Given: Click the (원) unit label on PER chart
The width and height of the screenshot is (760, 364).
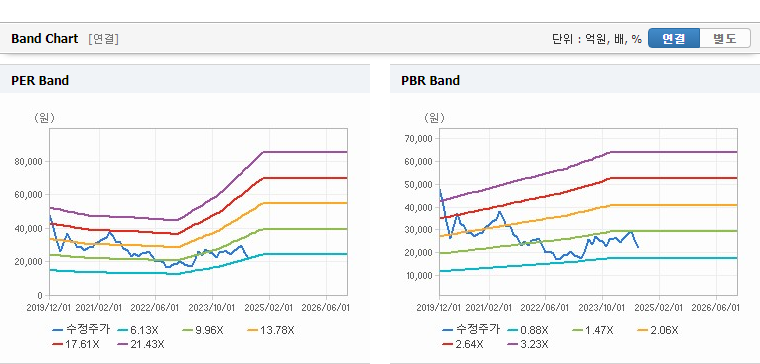Looking at the screenshot, I should [x=44, y=118].
